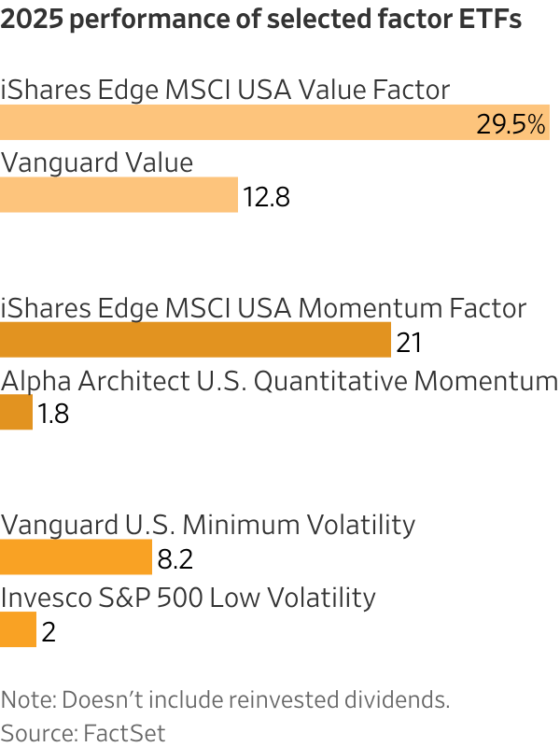The image size is (560, 747).
Task: Click the 21 value label
Action: [410, 343]
